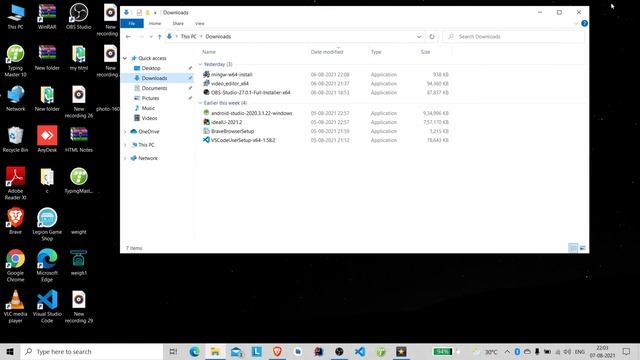Select Pictures in navigation pane

(x=150, y=98)
